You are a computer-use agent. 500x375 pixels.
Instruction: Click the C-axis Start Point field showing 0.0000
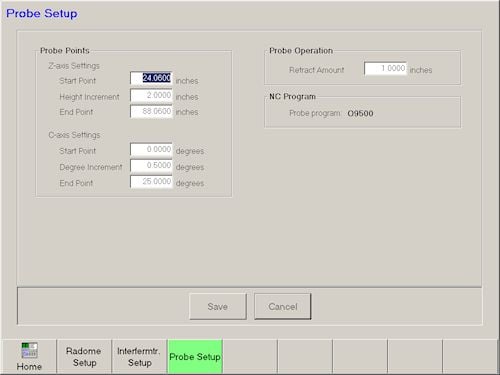(151, 150)
